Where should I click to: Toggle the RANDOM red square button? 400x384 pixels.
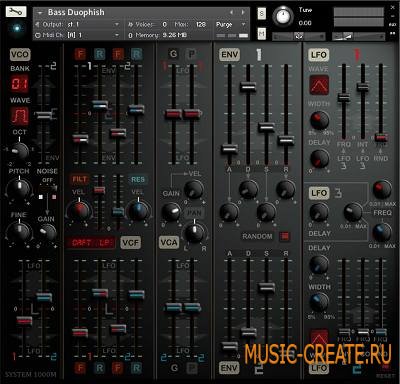[284, 237]
